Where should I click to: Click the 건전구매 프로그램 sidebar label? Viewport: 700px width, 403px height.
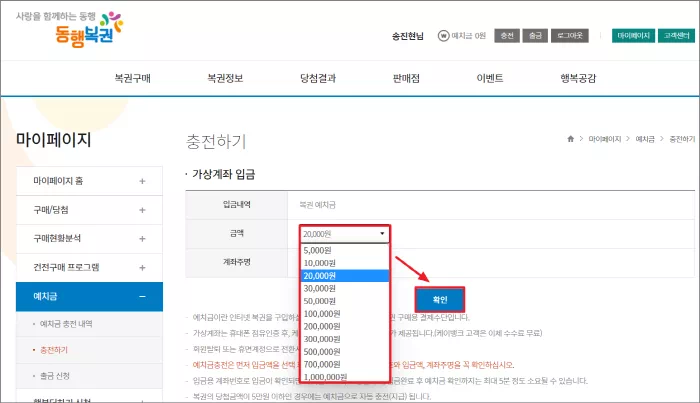(66, 267)
